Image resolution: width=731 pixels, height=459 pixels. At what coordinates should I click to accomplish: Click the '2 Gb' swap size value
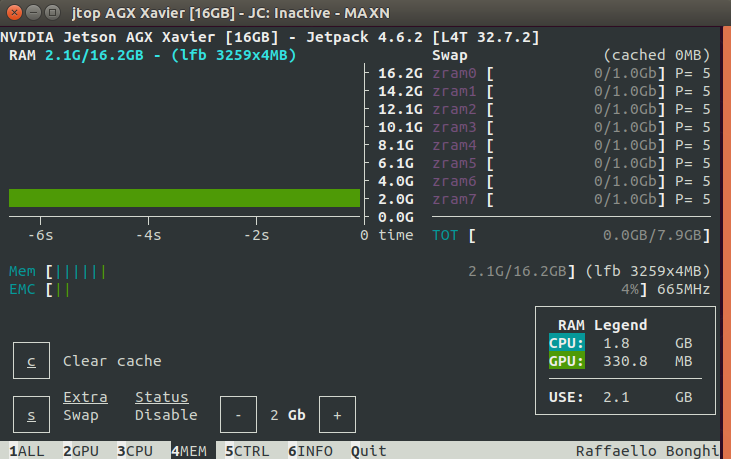288,415
